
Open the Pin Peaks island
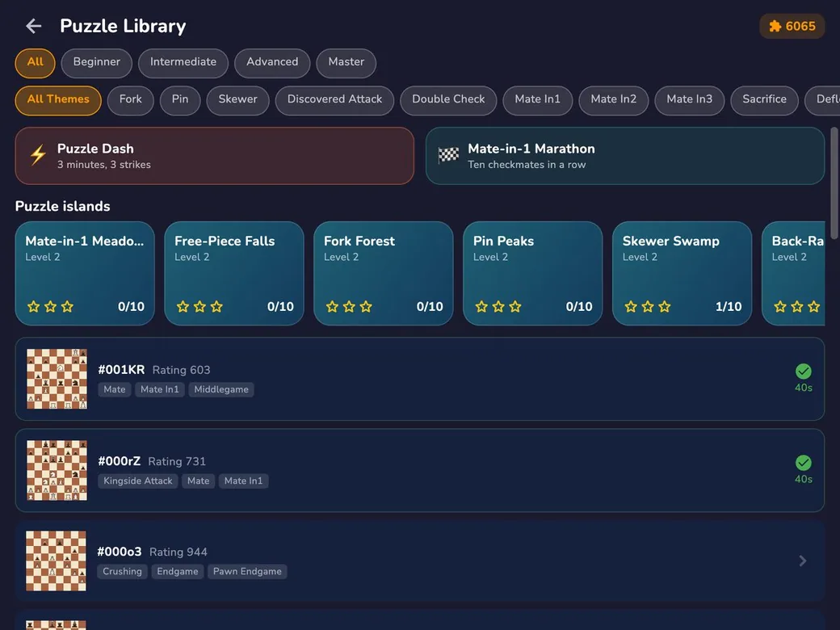[532, 273]
